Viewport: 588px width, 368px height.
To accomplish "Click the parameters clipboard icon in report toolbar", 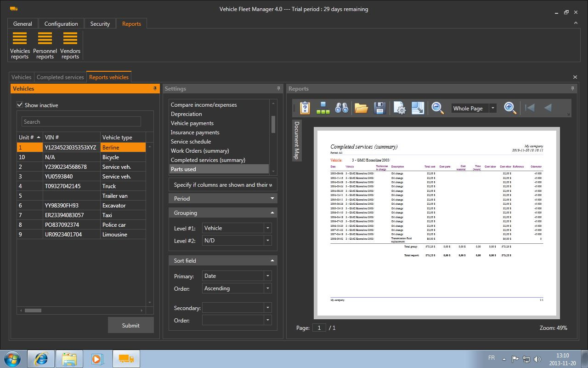I will 305,108.
